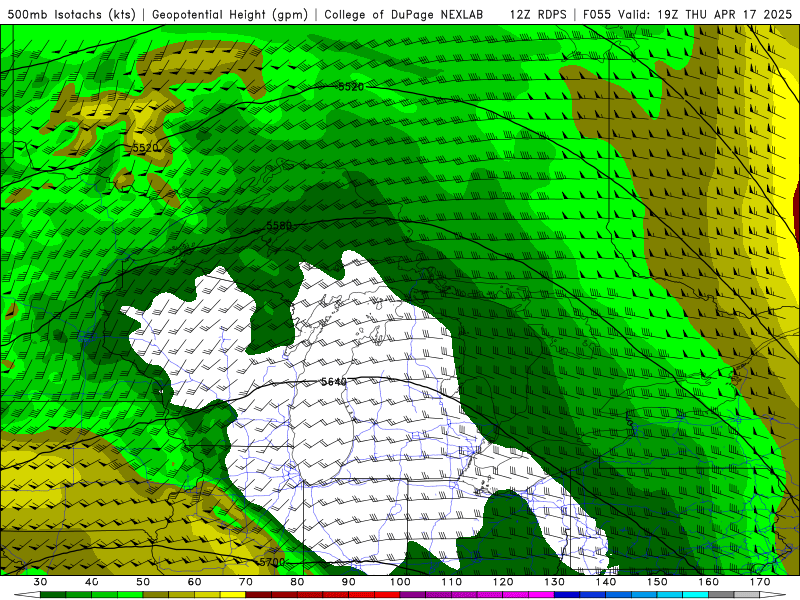The height and width of the screenshot is (600, 800).
Task: Click the 160 value on the color scale
Action: pos(709,582)
